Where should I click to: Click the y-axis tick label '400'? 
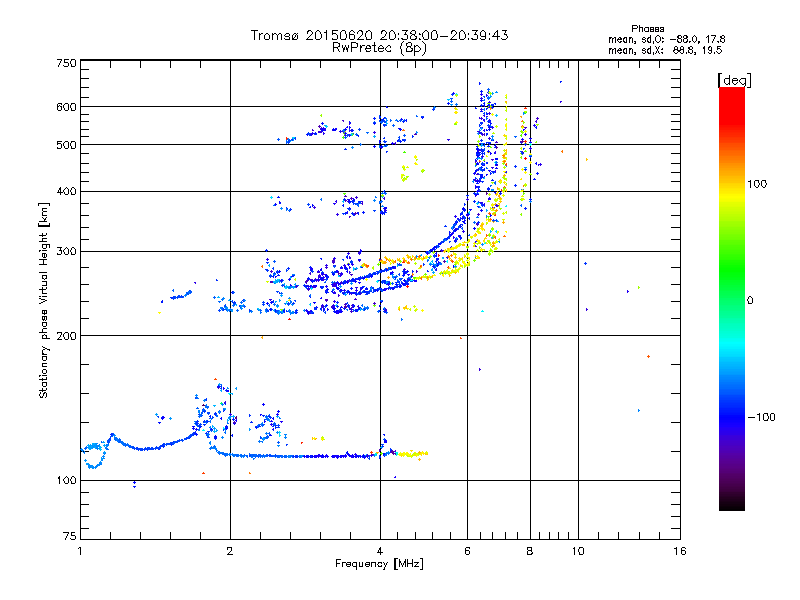pyautogui.click(x=66, y=191)
